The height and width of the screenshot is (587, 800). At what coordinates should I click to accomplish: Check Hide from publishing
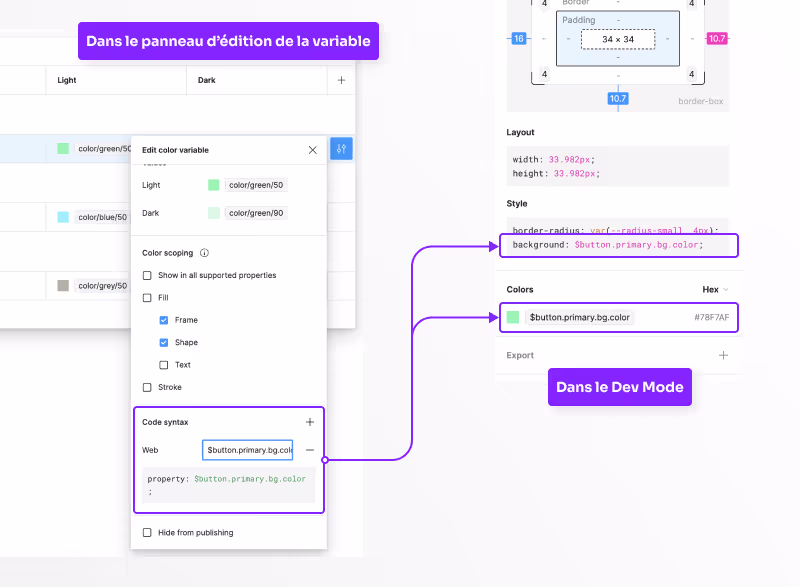(x=147, y=532)
